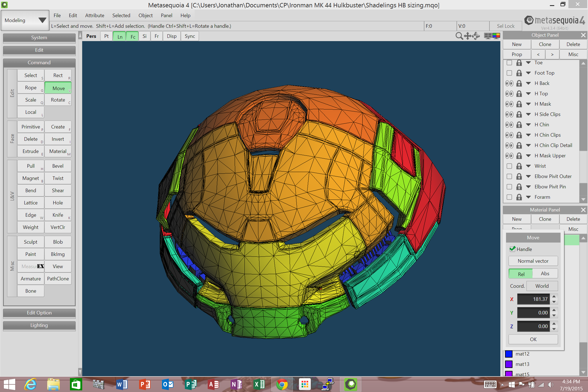Expand the Lighting section
Image resolution: width=588 pixels, height=392 pixels.
pos(39,326)
